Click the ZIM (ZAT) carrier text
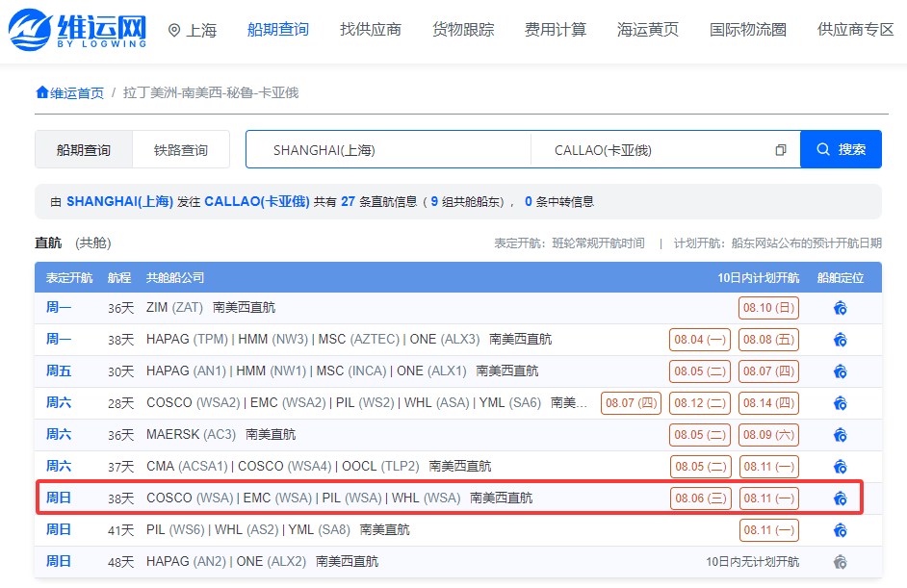907x588 pixels. point(174,308)
